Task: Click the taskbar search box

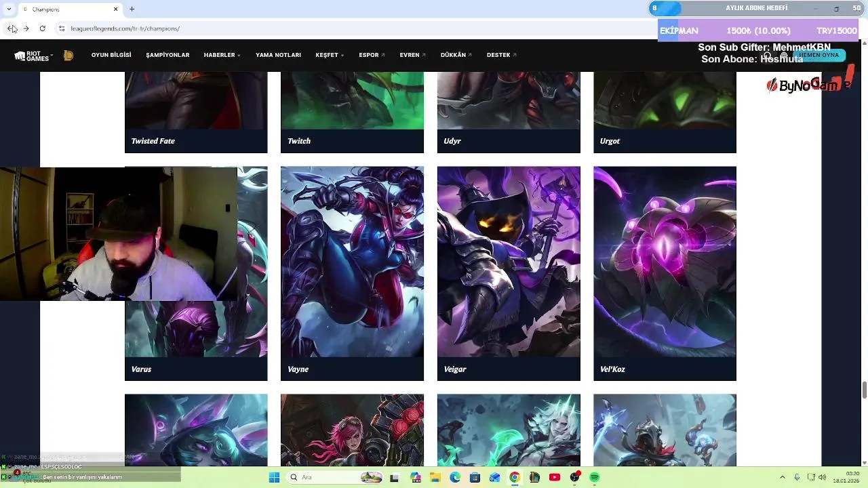Action: (x=335, y=477)
